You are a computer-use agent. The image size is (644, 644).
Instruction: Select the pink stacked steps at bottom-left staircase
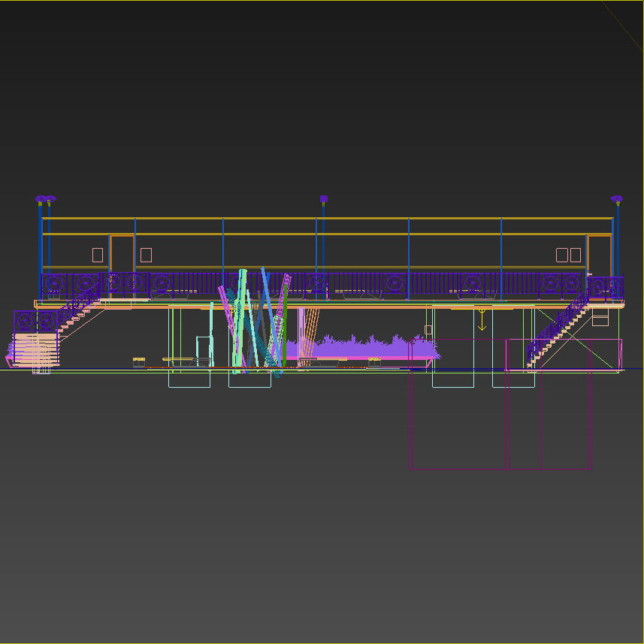[35, 349]
